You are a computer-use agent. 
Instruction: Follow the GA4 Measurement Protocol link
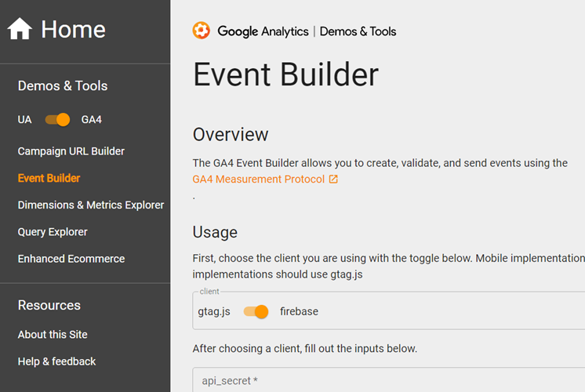pos(259,180)
